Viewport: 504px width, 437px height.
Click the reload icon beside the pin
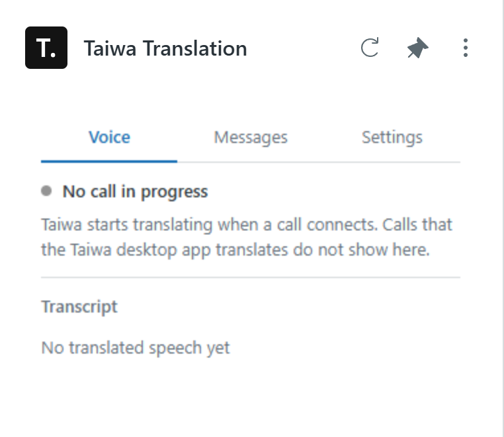[x=370, y=48]
